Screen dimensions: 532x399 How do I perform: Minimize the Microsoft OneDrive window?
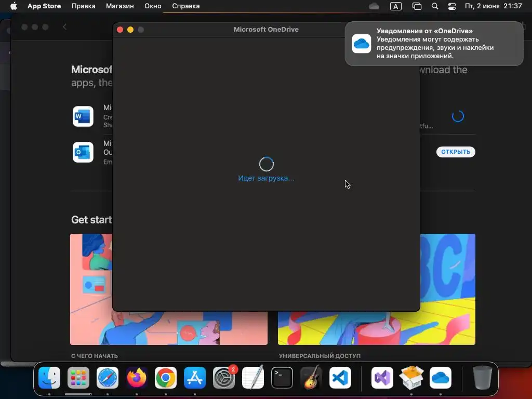[x=130, y=30]
